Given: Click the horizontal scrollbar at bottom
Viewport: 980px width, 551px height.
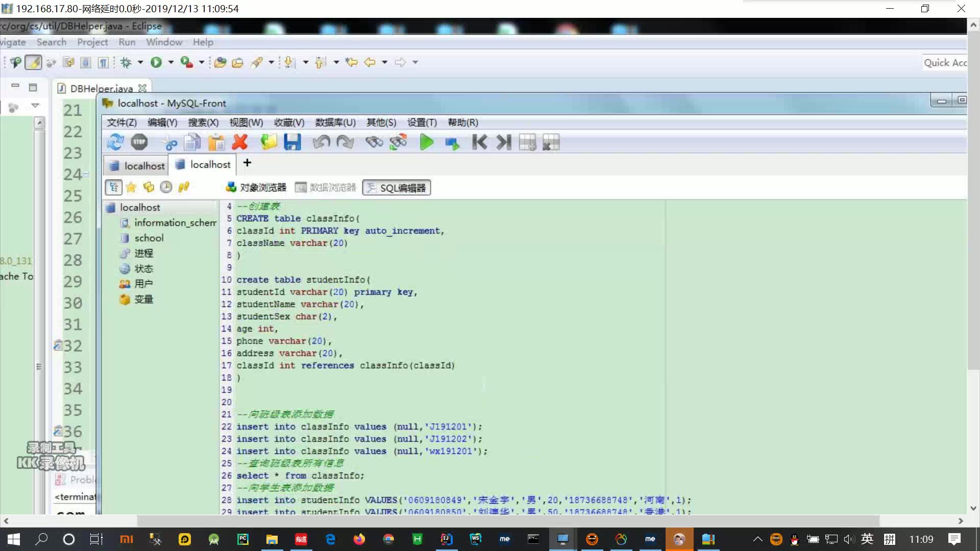Looking at the screenshot, I should coord(508,521).
